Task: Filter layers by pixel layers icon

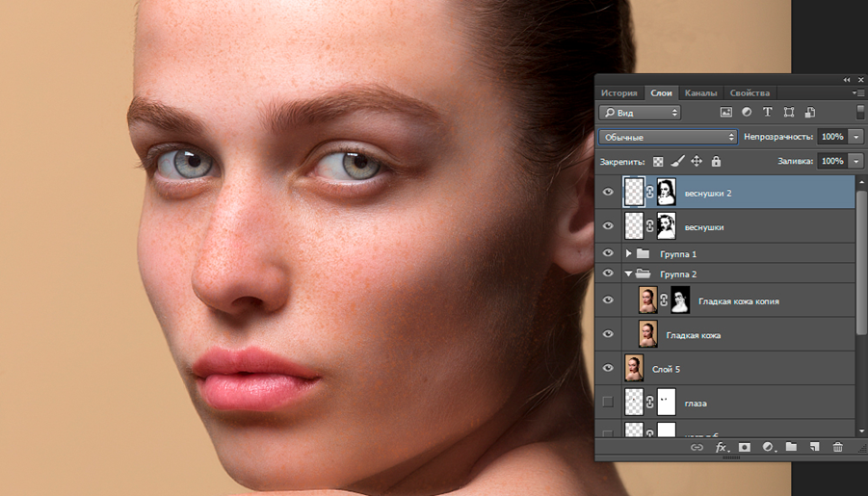Action: coord(725,112)
